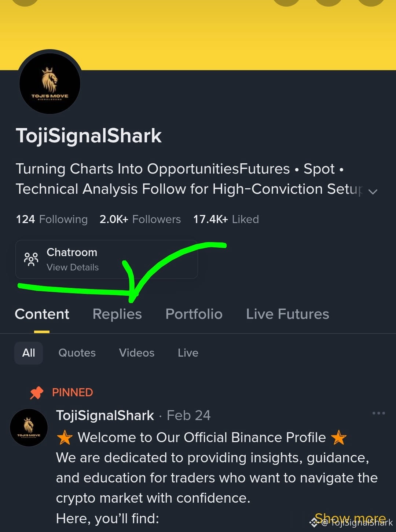Expand the profile bio with chevron arrow
This screenshot has width=396, height=532.
coord(373,192)
